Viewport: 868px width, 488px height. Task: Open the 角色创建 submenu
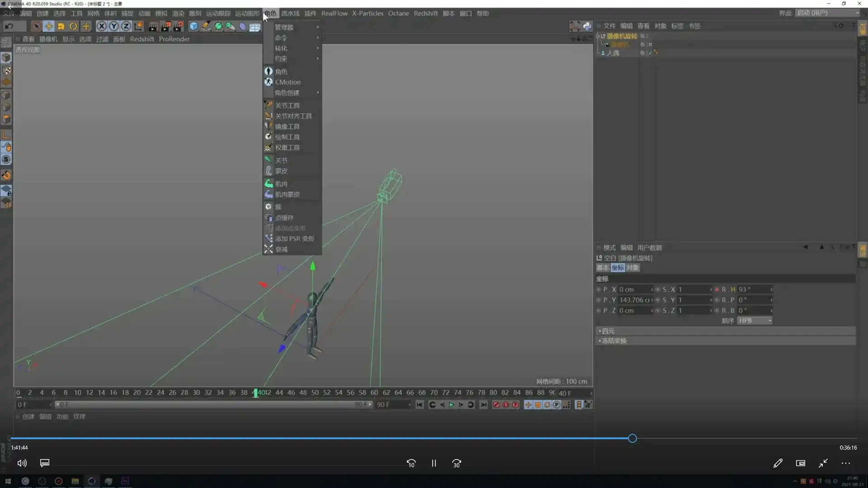(x=292, y=93)
